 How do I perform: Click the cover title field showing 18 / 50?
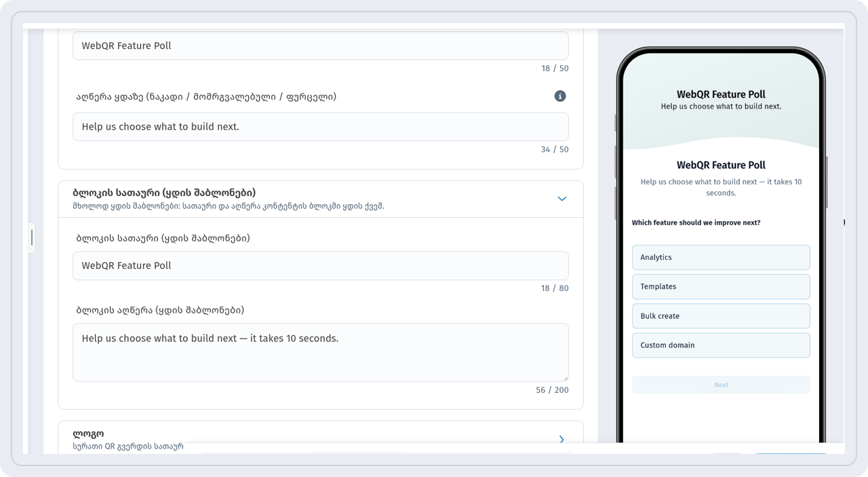click(x=321, y=45)
